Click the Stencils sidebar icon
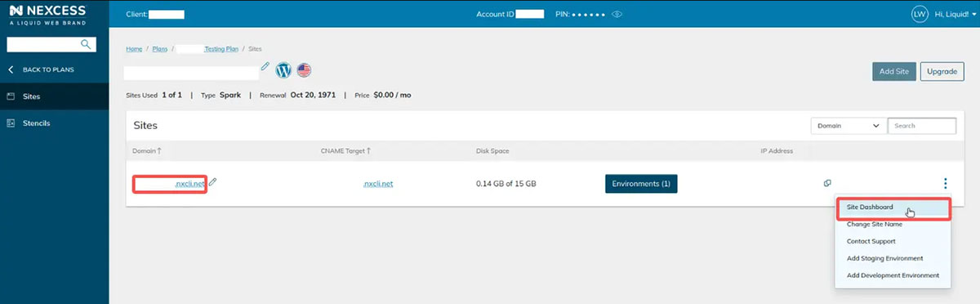 pyautogui.click(x=11, y=123)
